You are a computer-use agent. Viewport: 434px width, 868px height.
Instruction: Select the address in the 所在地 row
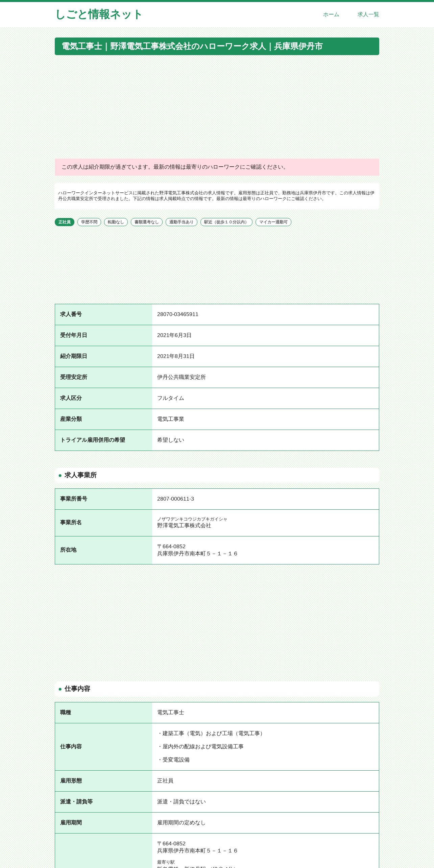[197, 550]
